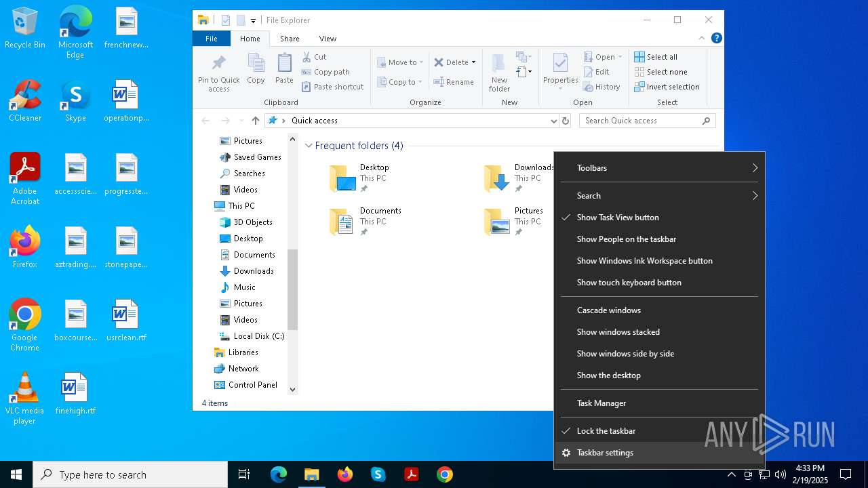Screen dimensions: 868x488
Task: Click navigation pane scroll down arrow
Action: pyautogui.click(x=293, y=390)
